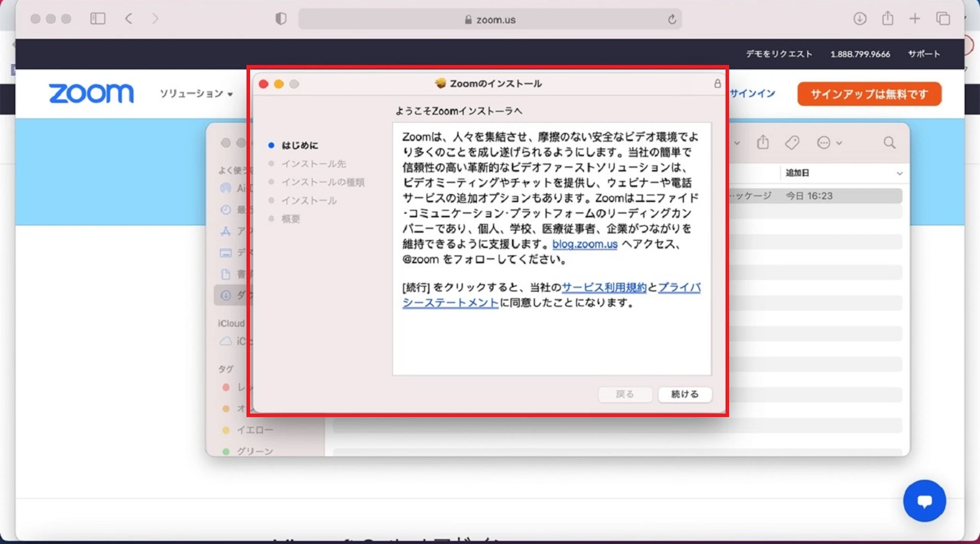
Task: Show tab overview icon in Safari
Action: click(943, 19)
